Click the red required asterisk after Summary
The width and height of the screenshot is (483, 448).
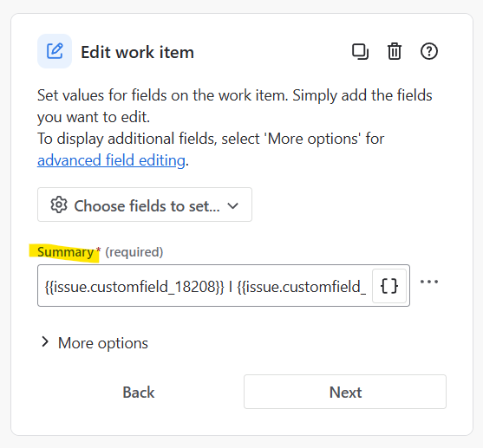98,250
